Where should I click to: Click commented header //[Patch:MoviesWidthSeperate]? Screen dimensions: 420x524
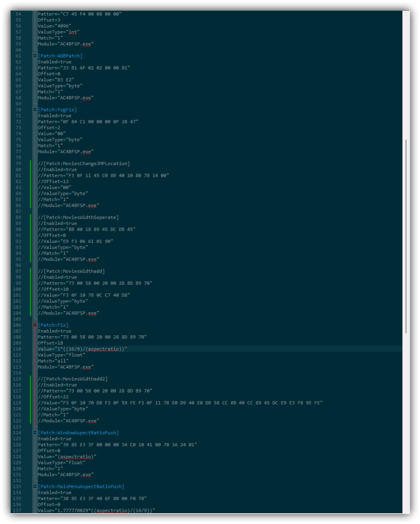pyautogui.click(x=78, y=217)
